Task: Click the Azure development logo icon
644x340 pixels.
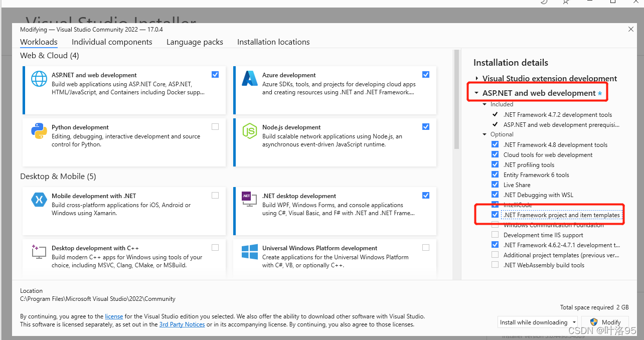Action: (x=249, y=79)
